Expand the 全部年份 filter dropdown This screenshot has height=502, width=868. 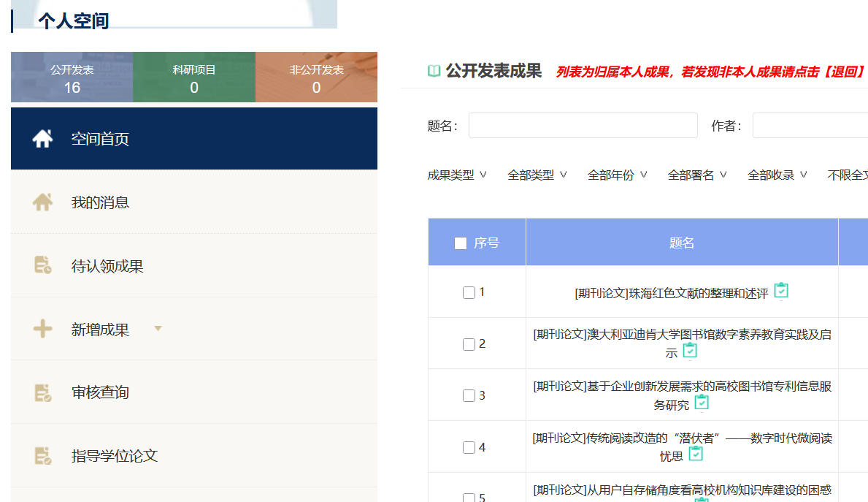pyautogui.click(x=617, y=175)
